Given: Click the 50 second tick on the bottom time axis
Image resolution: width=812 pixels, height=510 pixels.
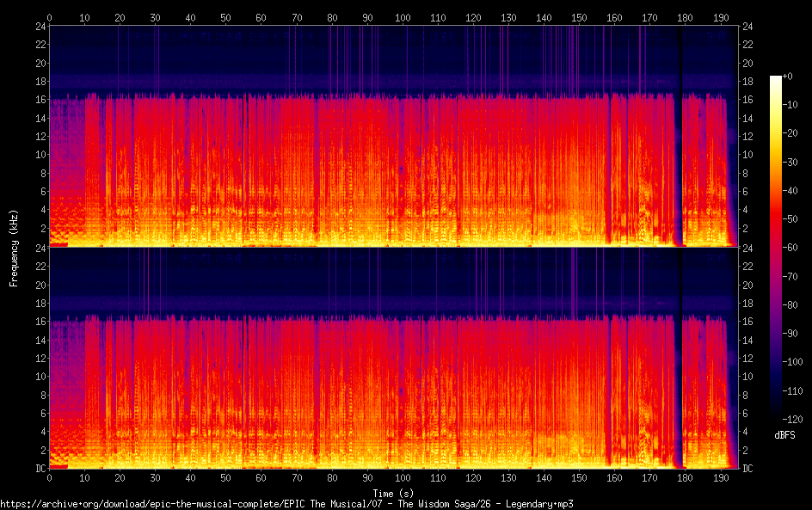Looking at the screenshot, I should click(225, 477).
